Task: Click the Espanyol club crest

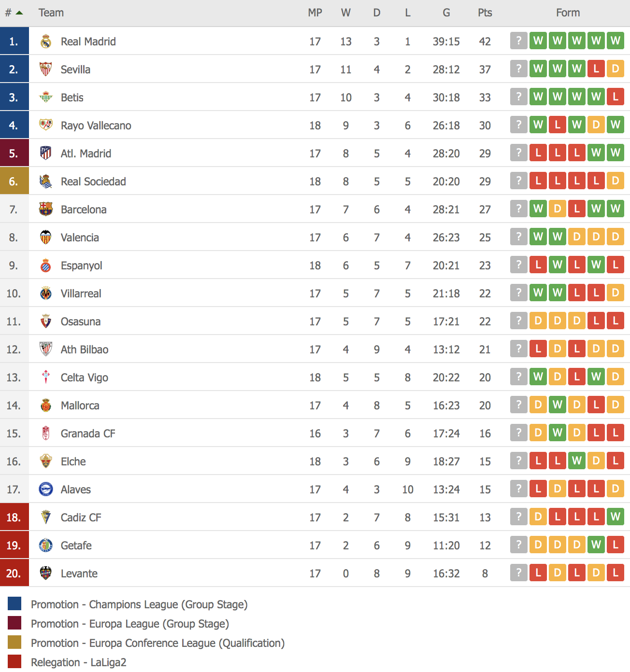Action: pyautogui.click(x=46, y=266)
